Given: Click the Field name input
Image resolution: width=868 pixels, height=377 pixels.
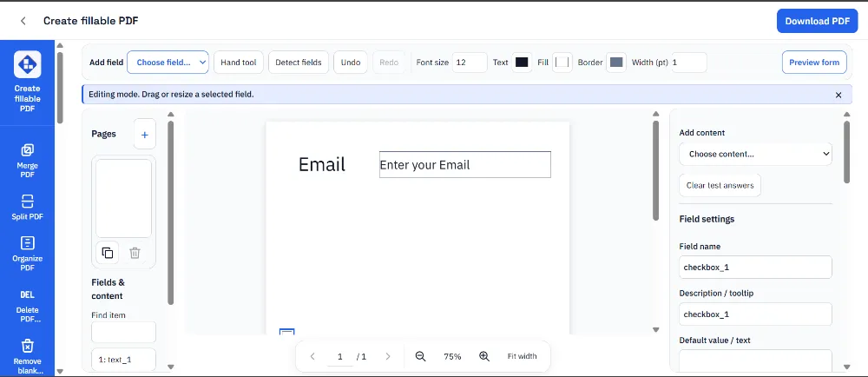Looking at the screenshot, I should (755, 267).
